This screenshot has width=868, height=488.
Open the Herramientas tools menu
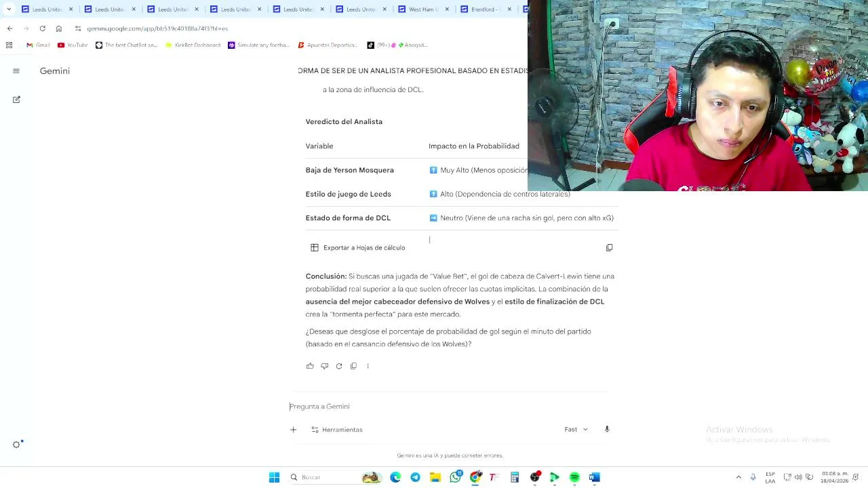[x=337, y=430]
